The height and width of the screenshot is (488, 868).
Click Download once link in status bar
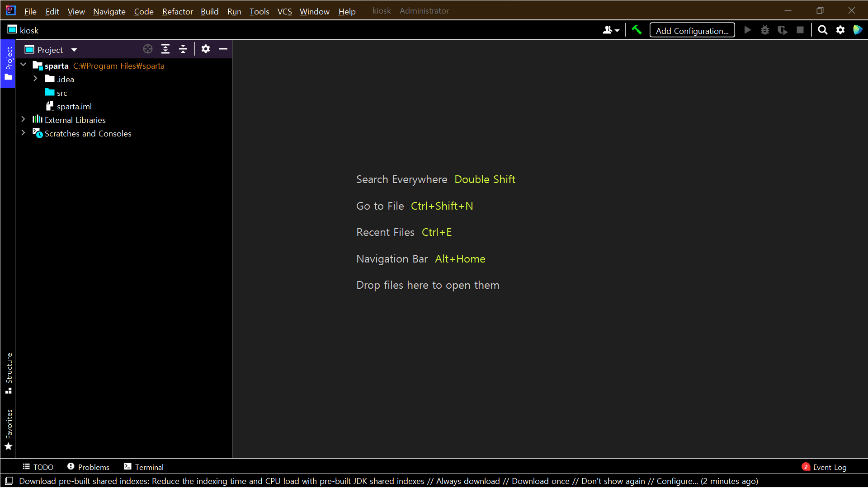540,481
